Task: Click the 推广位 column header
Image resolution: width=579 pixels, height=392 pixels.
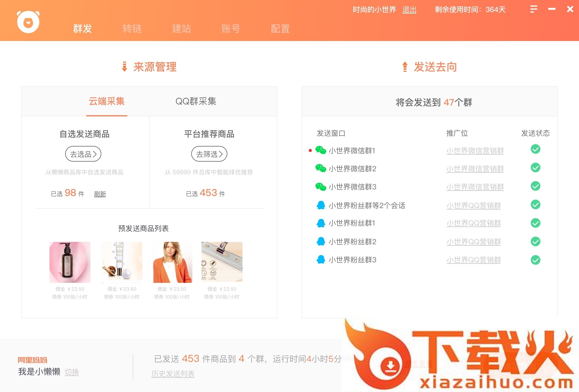Action: [x=457, y=133]
